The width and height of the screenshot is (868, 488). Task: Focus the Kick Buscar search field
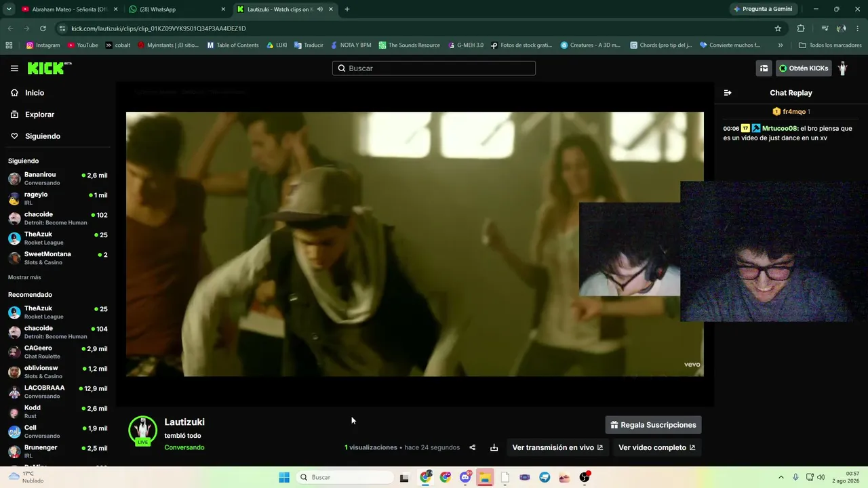(434, 68)
